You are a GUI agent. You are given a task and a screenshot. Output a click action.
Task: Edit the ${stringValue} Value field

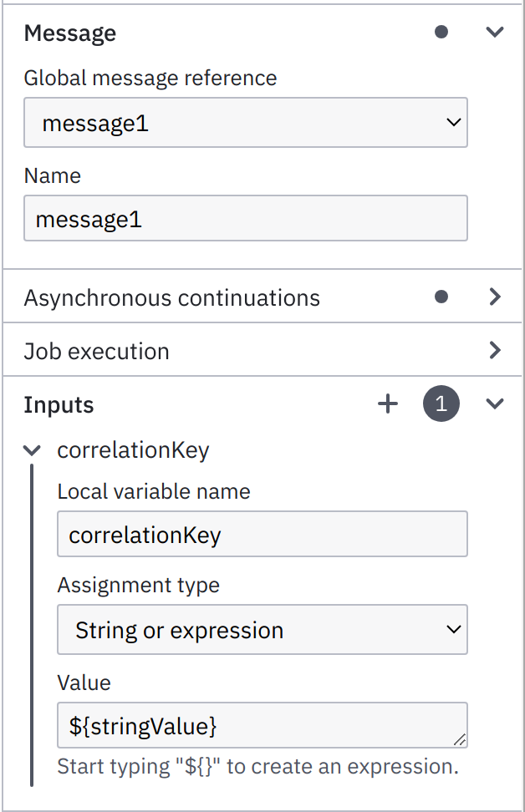coord(262,725)
